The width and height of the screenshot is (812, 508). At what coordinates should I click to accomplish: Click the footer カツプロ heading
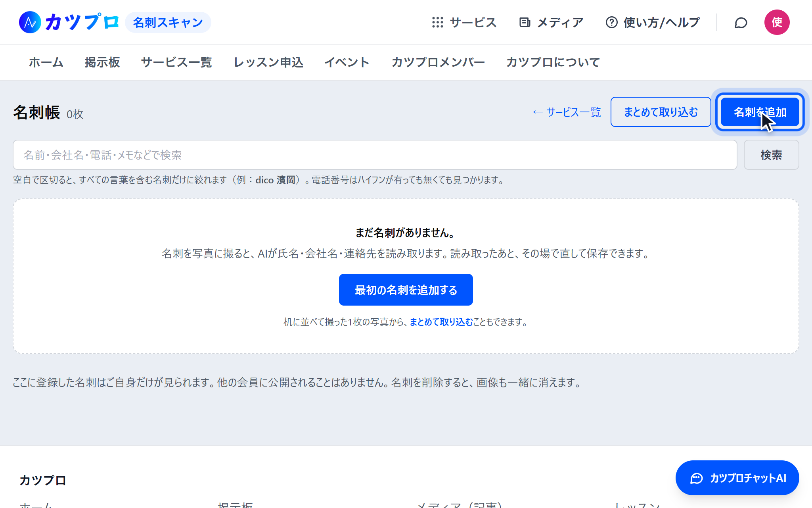(x=43, y=480)
